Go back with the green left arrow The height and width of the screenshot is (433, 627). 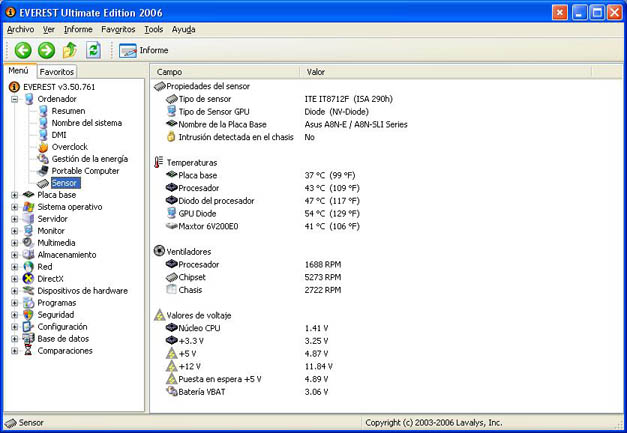(x=23, y=50)
